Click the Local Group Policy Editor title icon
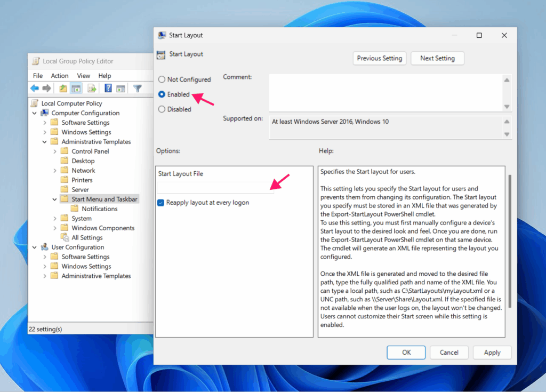This screenshot has height=392, width=546. (36, 61)
